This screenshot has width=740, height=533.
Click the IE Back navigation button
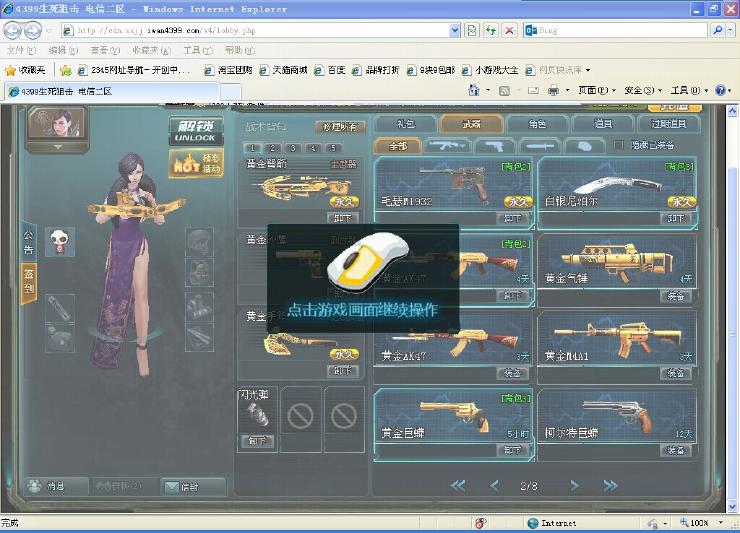pyautogui.click(x=13, y=31)
